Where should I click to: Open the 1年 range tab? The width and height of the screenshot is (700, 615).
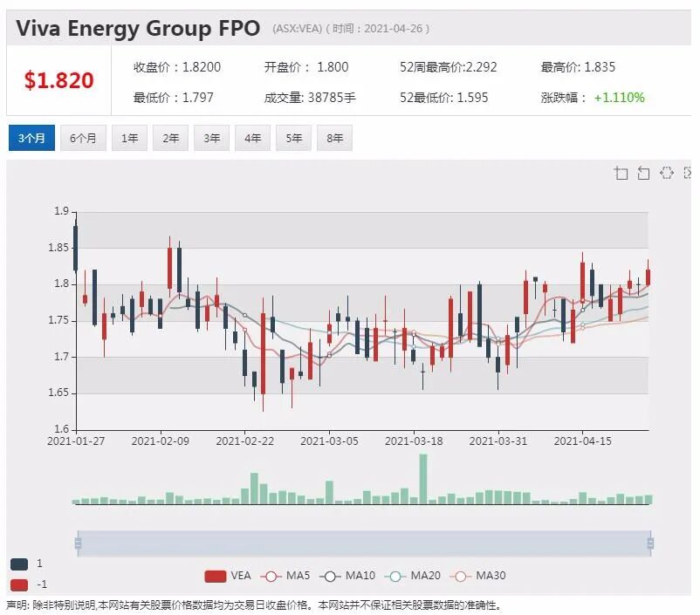[x=129, y=138]
